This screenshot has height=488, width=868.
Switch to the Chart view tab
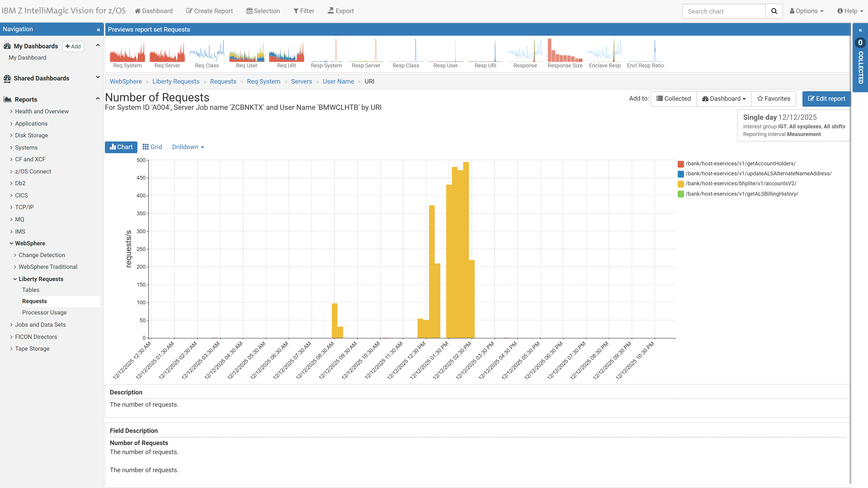click(x=121, y=147)
